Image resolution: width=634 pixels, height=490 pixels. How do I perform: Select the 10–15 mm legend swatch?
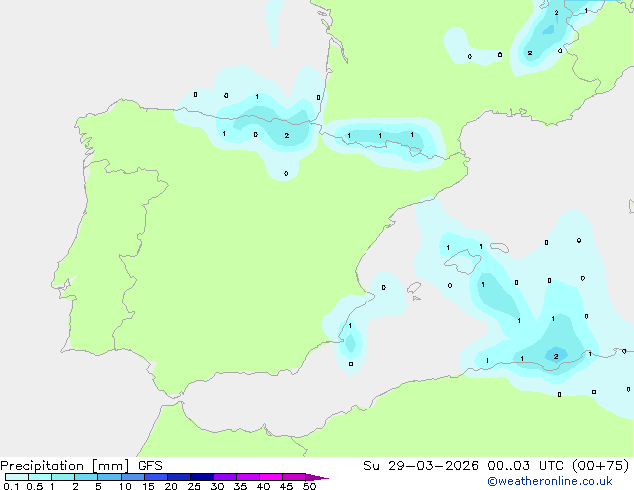coord(132,477)
